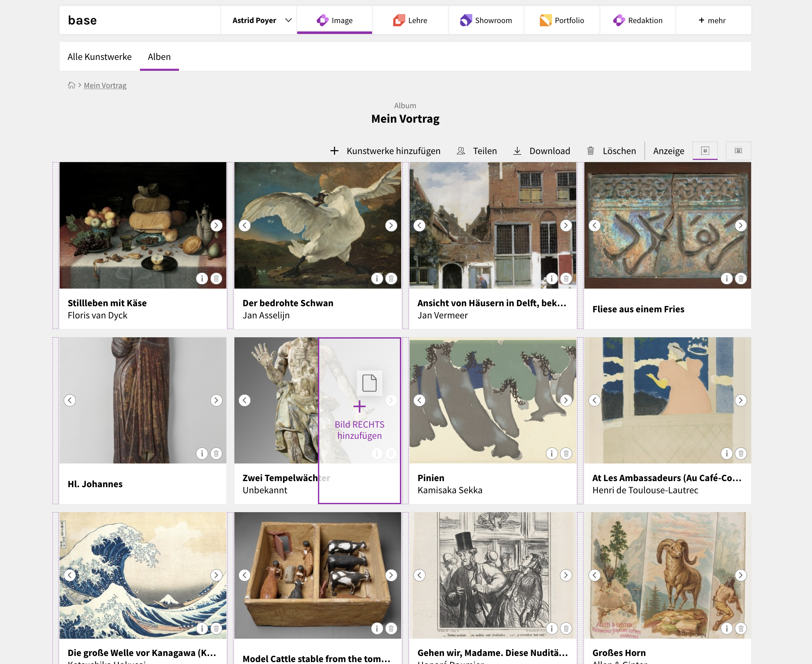The image size is (812, 664).
Task: Follow the Mein Vortrag breadcrumb link
Action: tap(105, 85)
